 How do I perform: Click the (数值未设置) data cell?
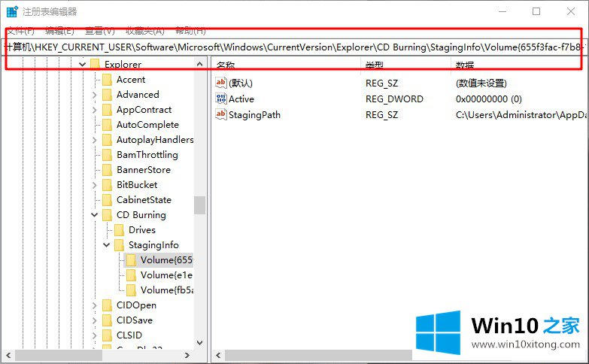coord(481,83)
